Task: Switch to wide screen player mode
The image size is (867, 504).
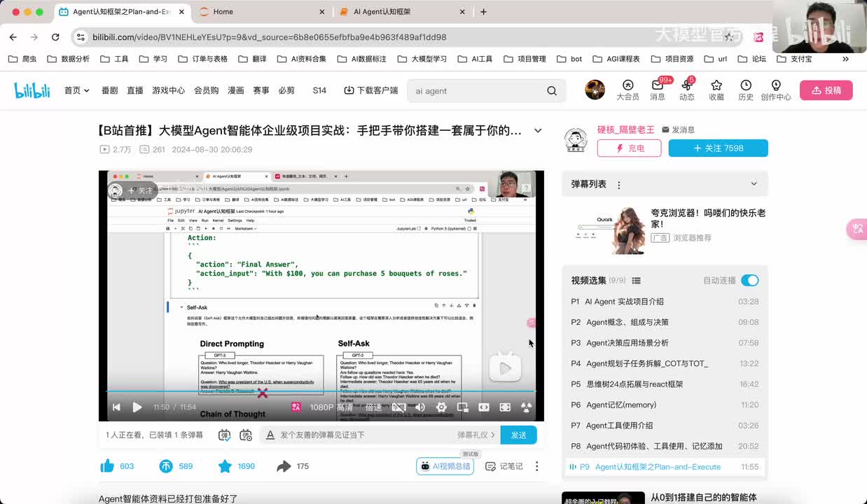Action: pyautogui.click(x=484, y=407)
